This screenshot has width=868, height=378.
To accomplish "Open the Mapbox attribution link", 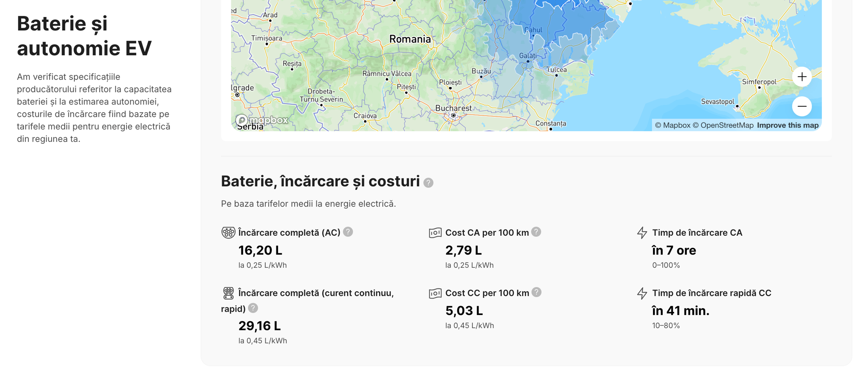I will coord(672,125).
